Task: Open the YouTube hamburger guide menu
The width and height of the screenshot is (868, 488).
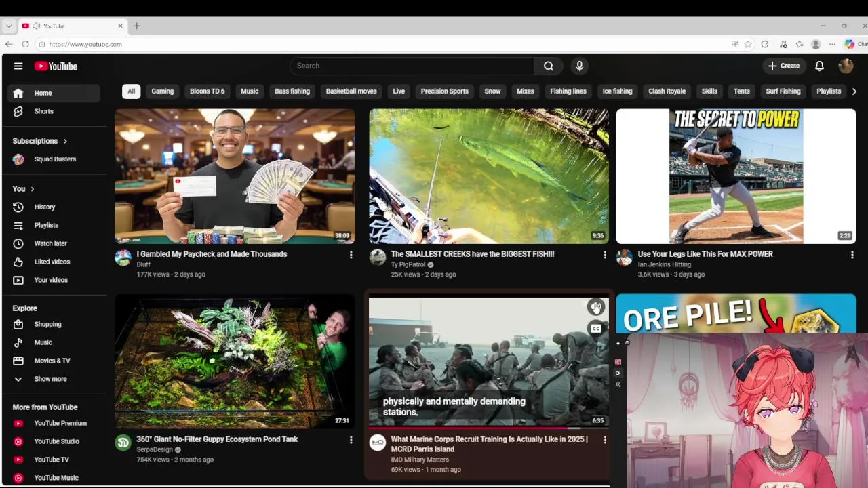Action: coord(18,66)
